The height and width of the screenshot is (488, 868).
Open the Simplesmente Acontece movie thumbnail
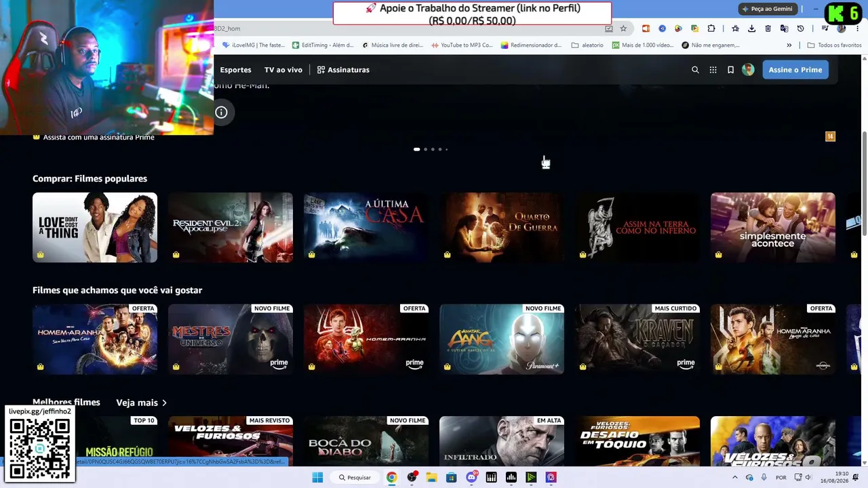pyautogui.click(x=773, y=228)
